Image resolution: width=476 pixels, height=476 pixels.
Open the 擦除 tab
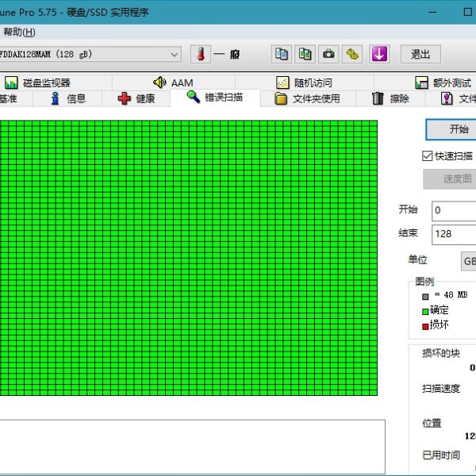click(390, 98)
